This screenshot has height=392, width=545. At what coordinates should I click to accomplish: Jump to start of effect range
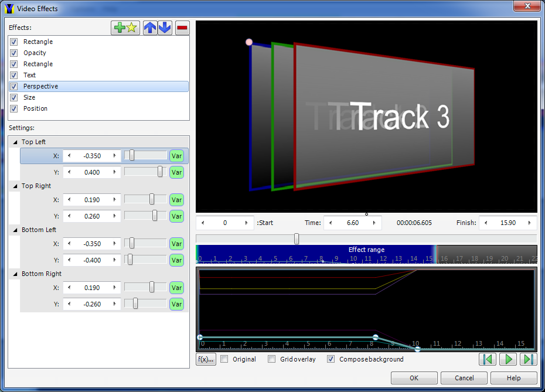(x=488, y=359)
